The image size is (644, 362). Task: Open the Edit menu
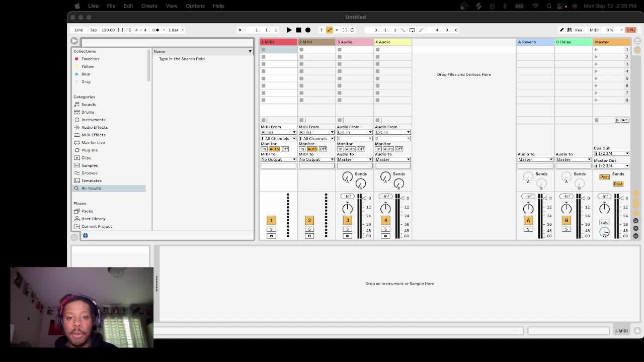pos(128,6)
